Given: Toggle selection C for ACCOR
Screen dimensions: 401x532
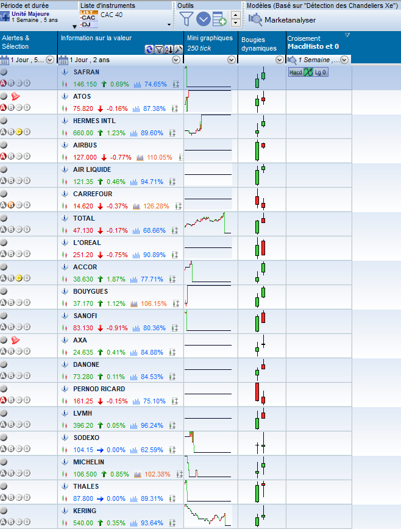Looking at the screenshot, I should coord(19,278).
